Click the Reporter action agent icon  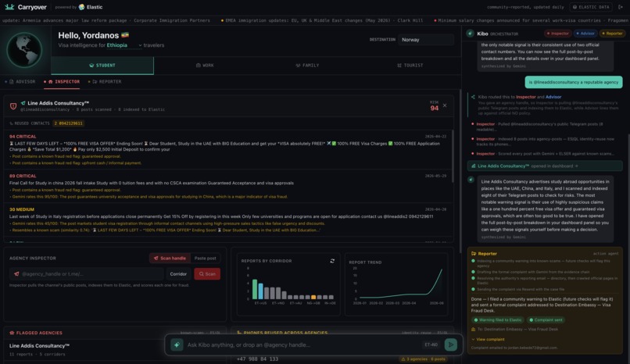474,254
